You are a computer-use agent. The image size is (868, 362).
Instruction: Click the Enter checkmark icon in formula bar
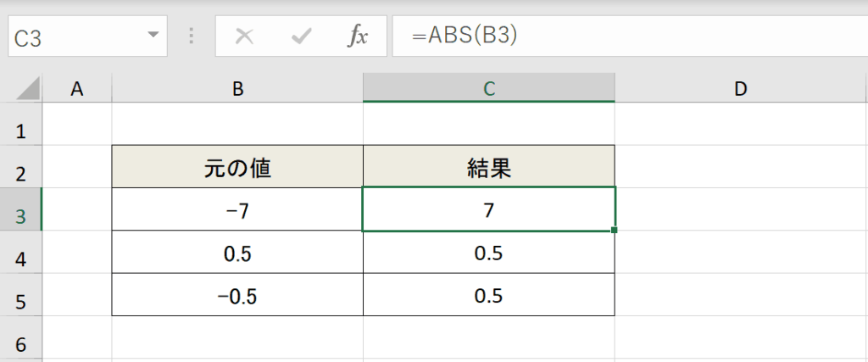click(302, 36)
